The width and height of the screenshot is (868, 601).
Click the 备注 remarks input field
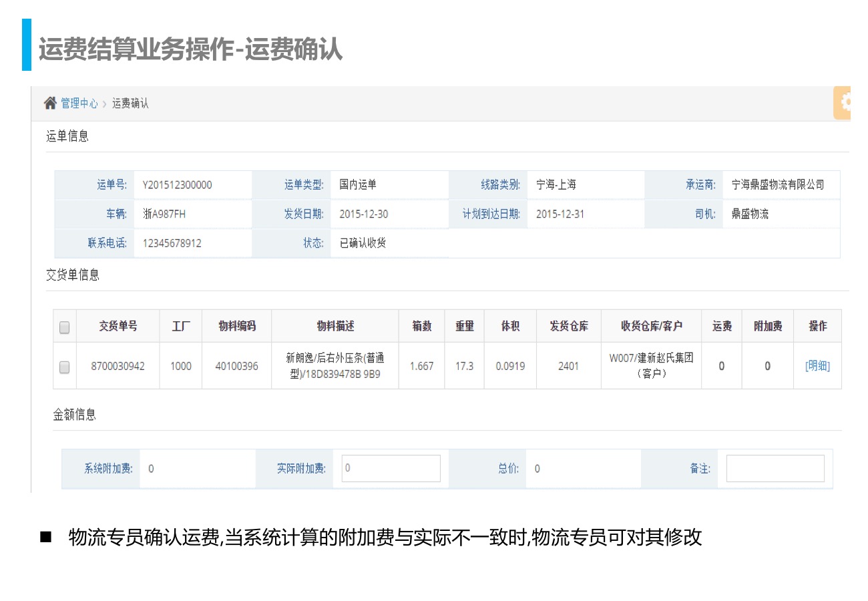[x=775, y=468]
